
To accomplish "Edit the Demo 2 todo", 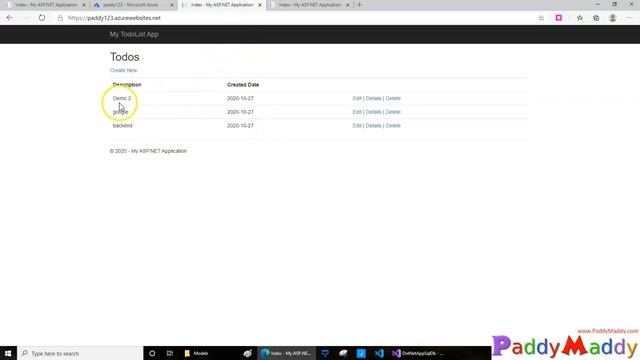I will 357,98.
